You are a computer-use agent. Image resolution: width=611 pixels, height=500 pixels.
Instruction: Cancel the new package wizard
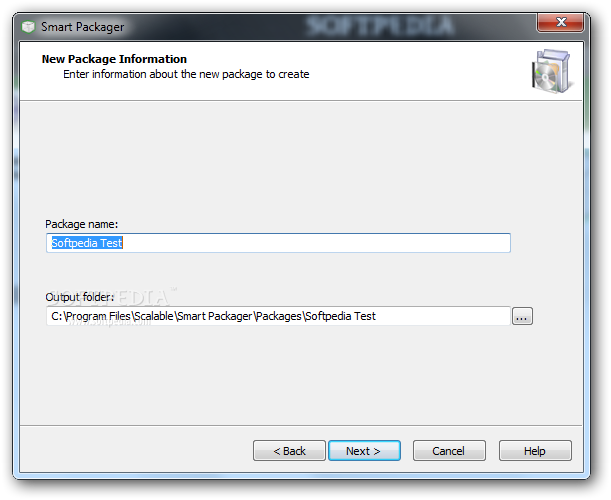(449, 451)
